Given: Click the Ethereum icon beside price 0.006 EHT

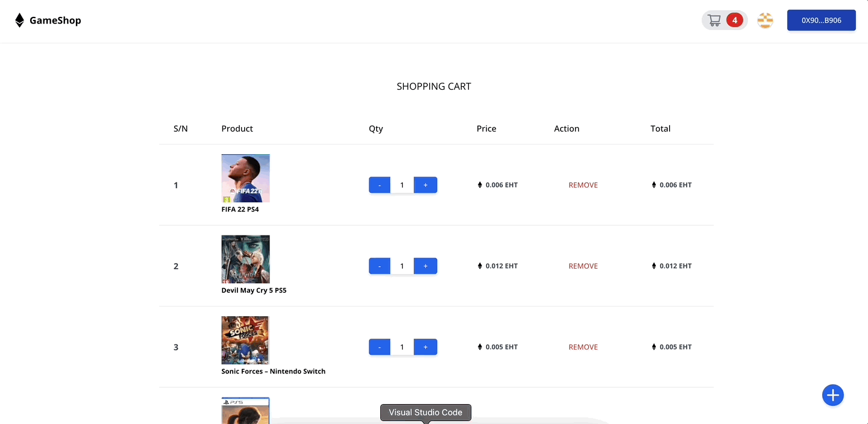Looking at the screenshot, I should (x=480, y=185).
